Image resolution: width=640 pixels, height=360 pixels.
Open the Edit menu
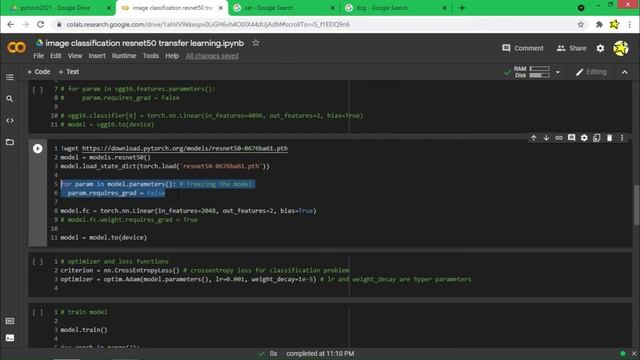(56, 56)
